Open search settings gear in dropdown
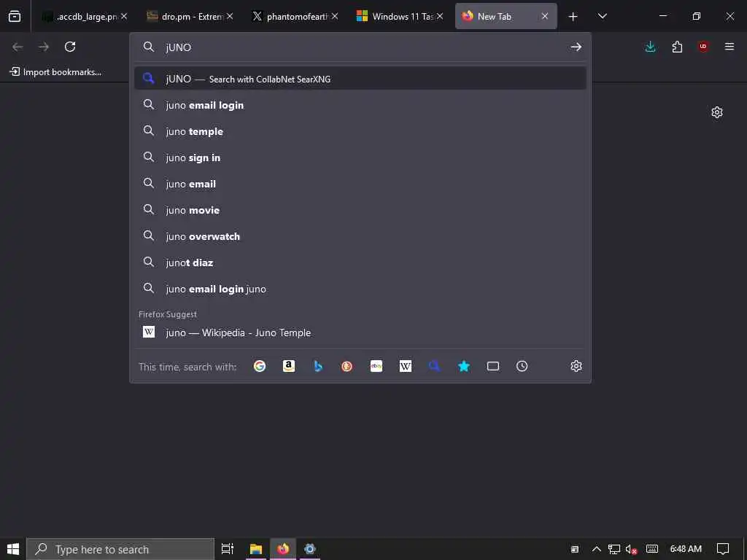This screenshot has width=747, height=560. pos(576,366)
